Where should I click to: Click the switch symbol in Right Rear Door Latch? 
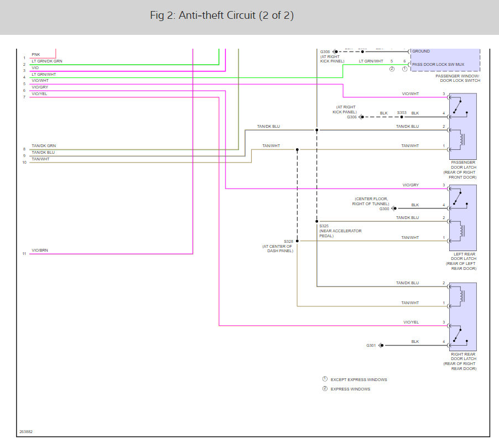(459, 336)
